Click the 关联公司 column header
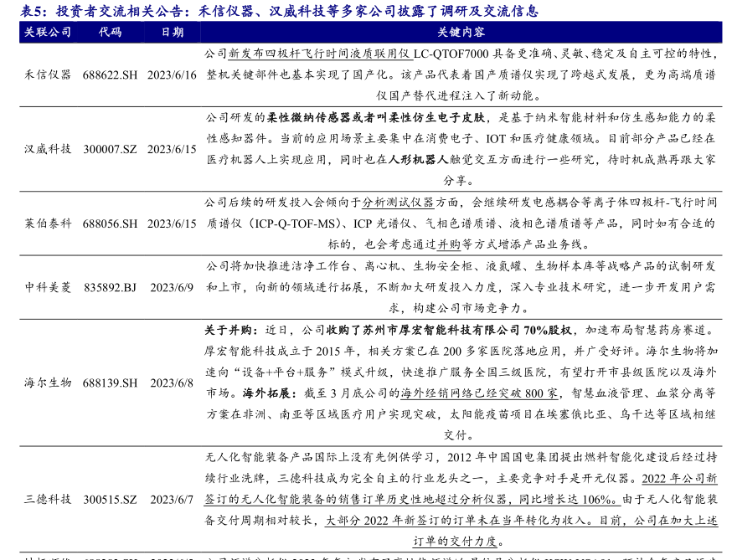 [48, 32]
